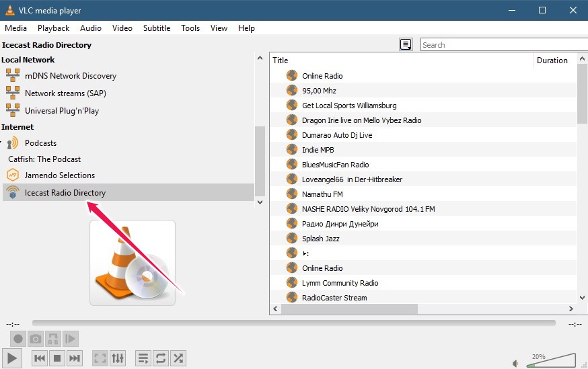The width and height of the screenshot is (588, 369).
Task: Click playlist horizontal scroll left arrow
Action: coord(275,309)
